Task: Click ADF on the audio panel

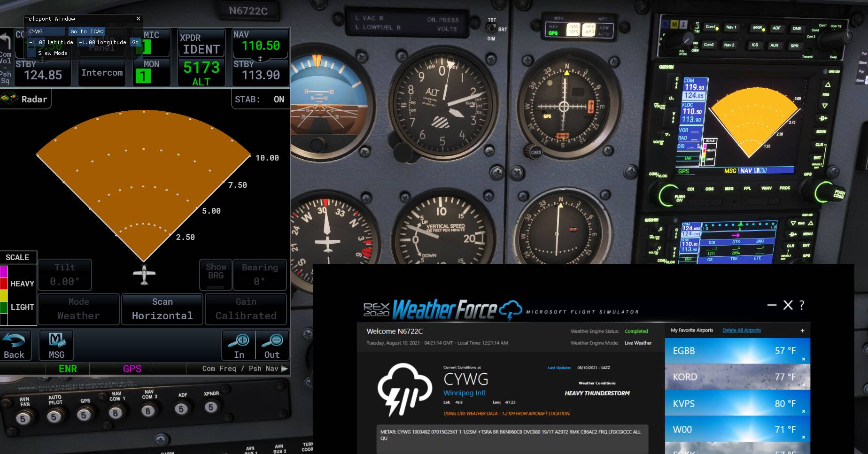Action: click(x=778, y=28)
